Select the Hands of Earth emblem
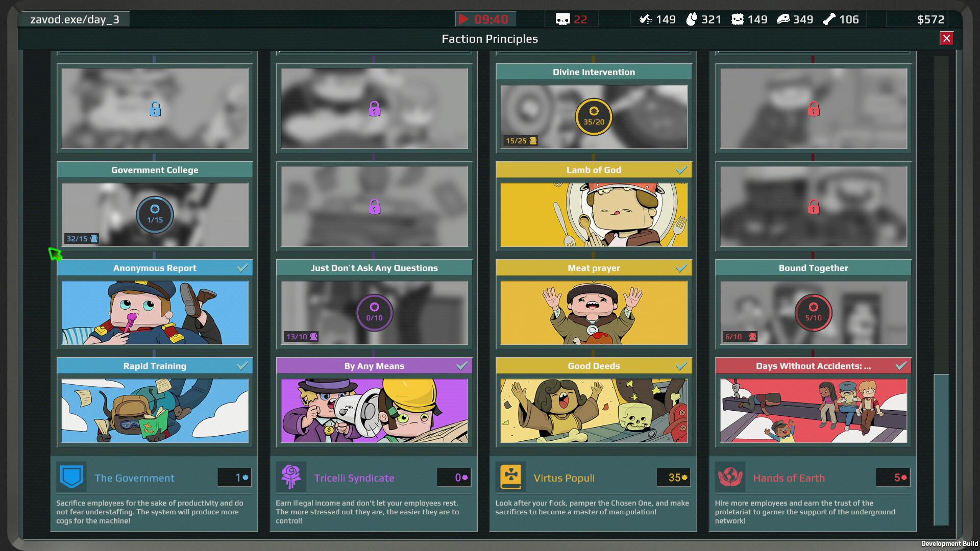The image size is (980, 551). pyautogui.click(x=731, y=477)
